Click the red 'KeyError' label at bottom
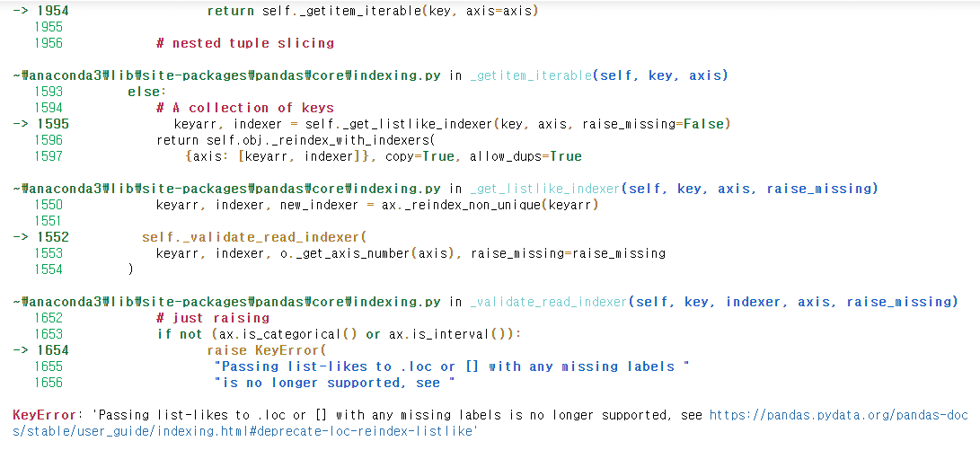The width and height of the screenshot is (980, 459). (44, 415)
